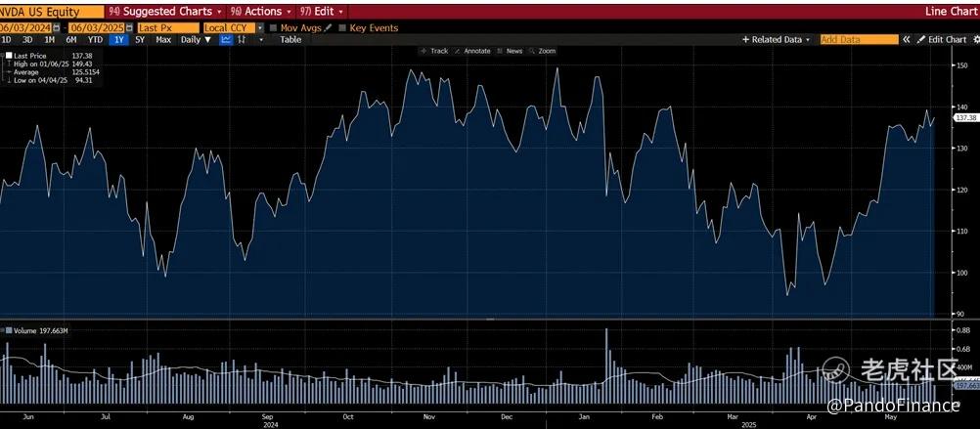Viewport: 980px width, 429px height.
Task: Click the Edit Chart button
Action: pyautogui.click(x=942, y=39)
